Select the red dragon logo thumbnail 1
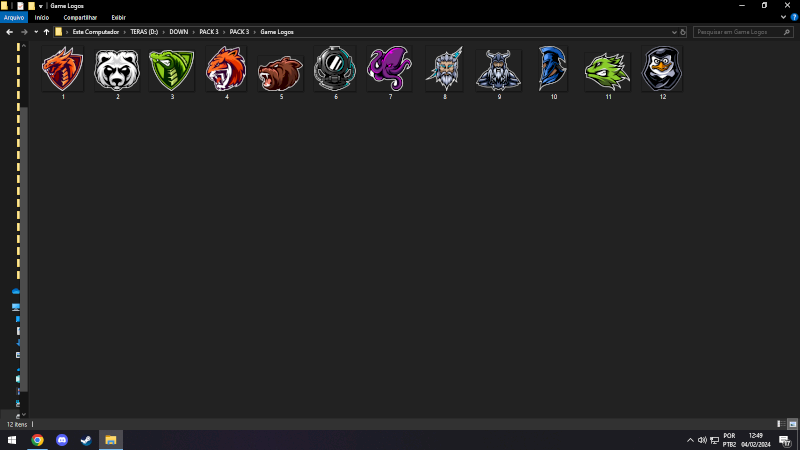Screen dimensions: 800x450 pyautogui.click(x=63, y=69)
